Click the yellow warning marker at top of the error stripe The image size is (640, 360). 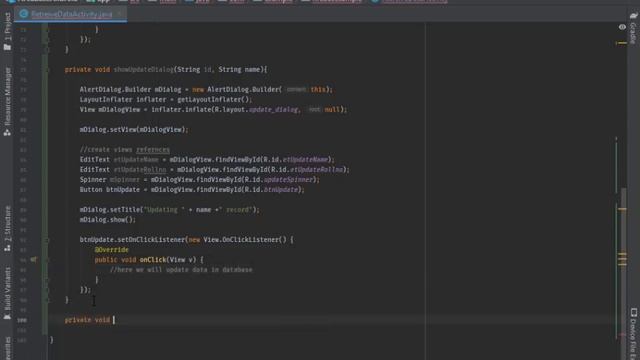[622, 42]
